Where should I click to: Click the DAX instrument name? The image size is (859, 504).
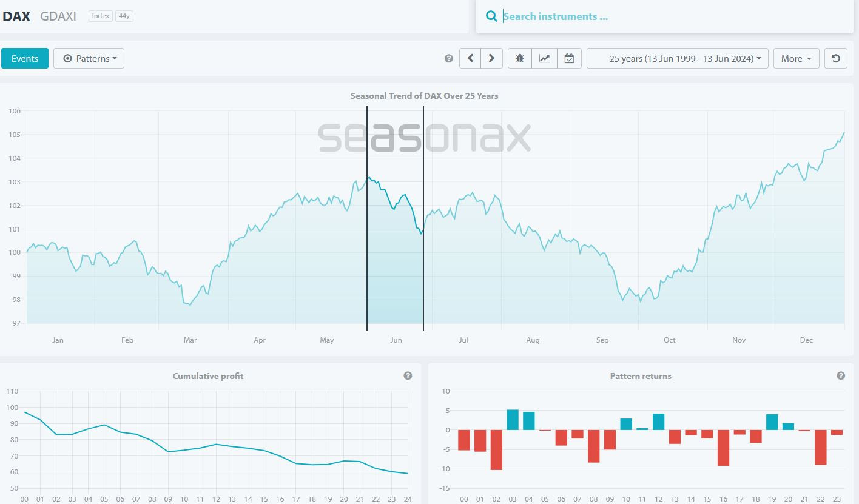(16, 16)
